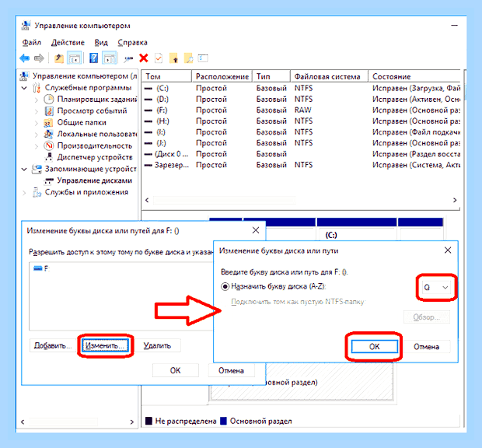Click the list view settings toolbar icon
This screenshot has width=482, height=448.
coord(203,58)
